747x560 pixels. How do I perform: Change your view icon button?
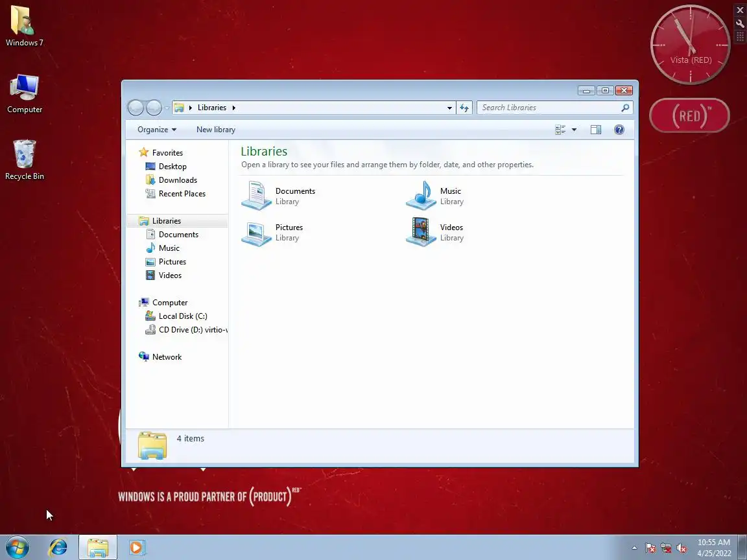pyautogui.click(x=560, y=130)
